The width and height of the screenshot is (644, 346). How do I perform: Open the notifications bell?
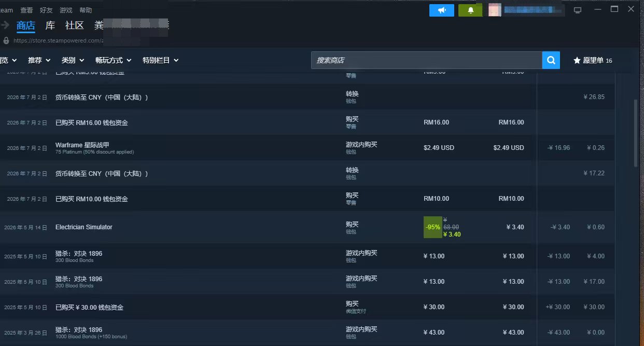tap(471, 10)
